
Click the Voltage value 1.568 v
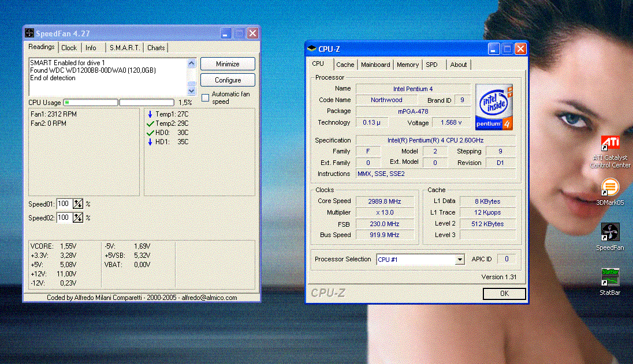(x=451, y=122)
